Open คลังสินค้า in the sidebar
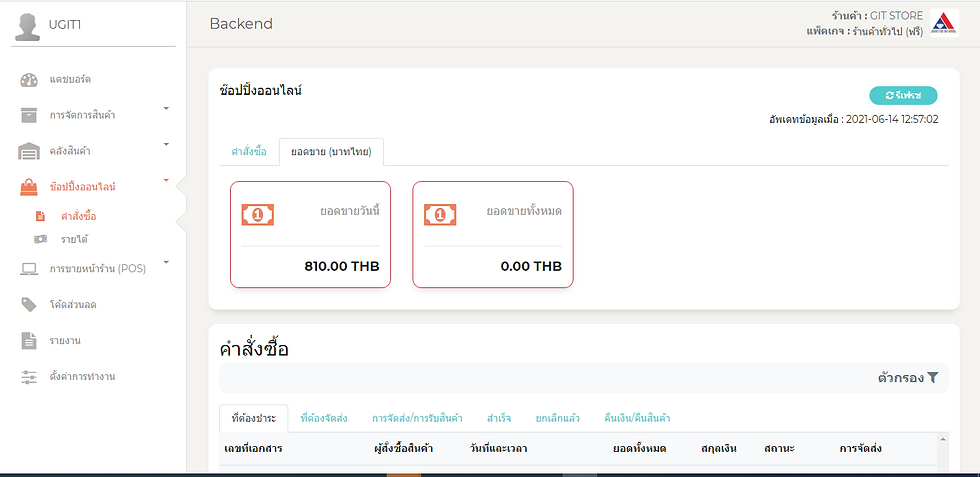980x477 pixels. 70,151
